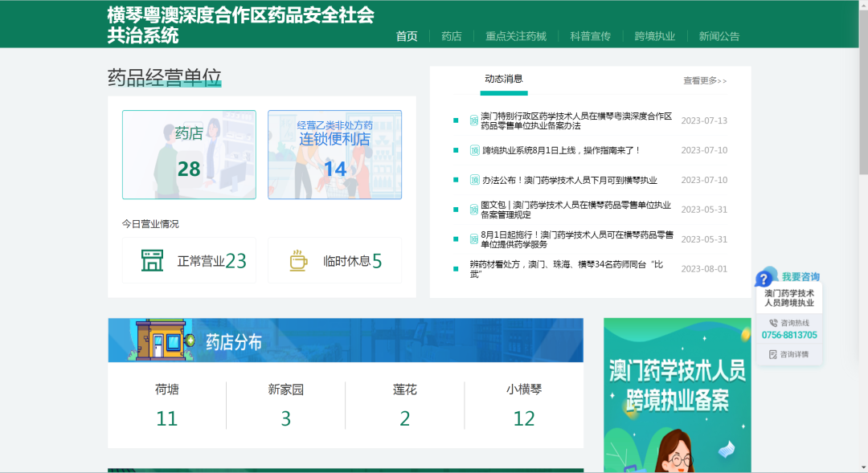868x473 pixels.
Task: Click the storefront icon beside 正常营业
Action: tap(152, 260)
